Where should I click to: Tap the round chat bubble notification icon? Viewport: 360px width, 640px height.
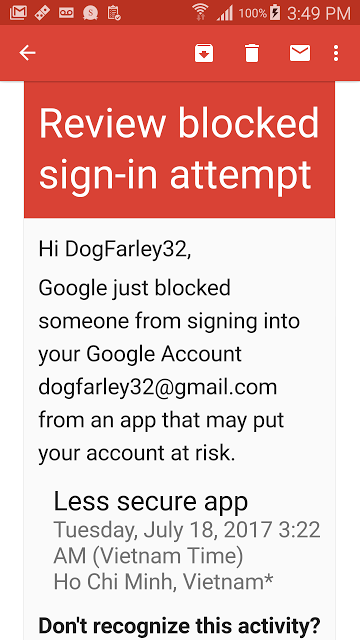pyautogui.click(x=90, y=13)
